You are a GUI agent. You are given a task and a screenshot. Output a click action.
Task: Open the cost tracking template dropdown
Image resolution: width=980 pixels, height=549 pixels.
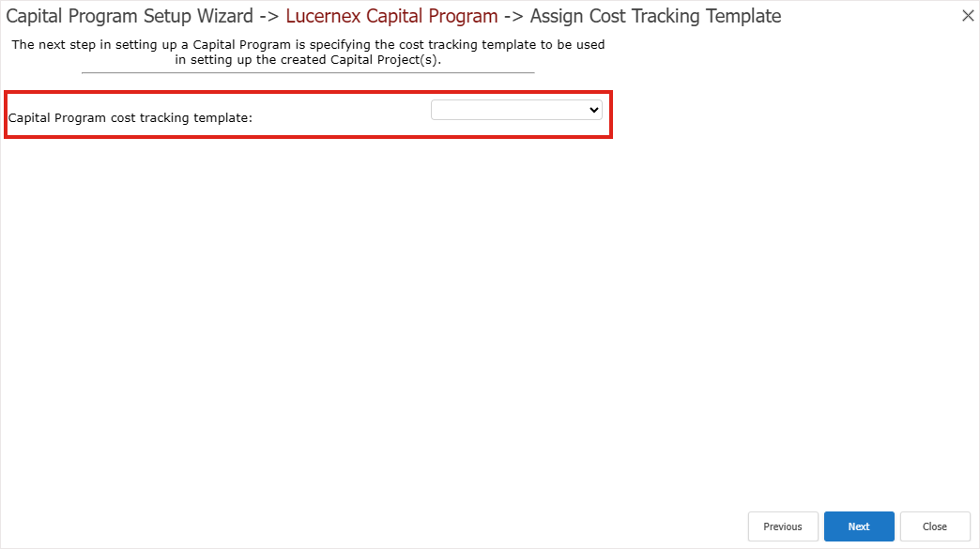[x=516, y=111]
